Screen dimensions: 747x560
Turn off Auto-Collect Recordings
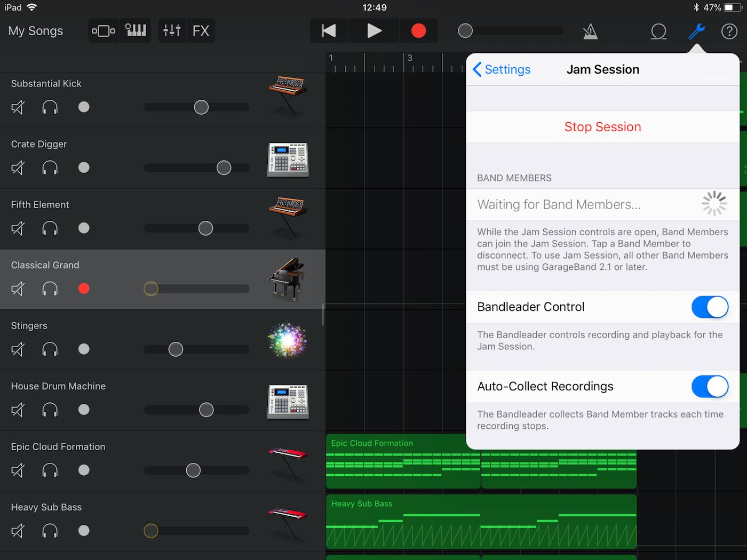click(x=710, y=387)
